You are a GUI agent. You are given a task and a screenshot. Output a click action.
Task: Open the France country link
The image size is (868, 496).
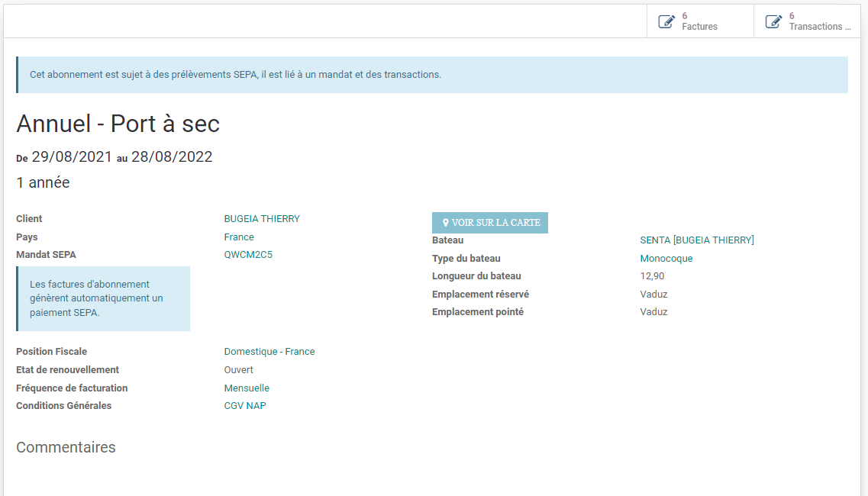239,237
